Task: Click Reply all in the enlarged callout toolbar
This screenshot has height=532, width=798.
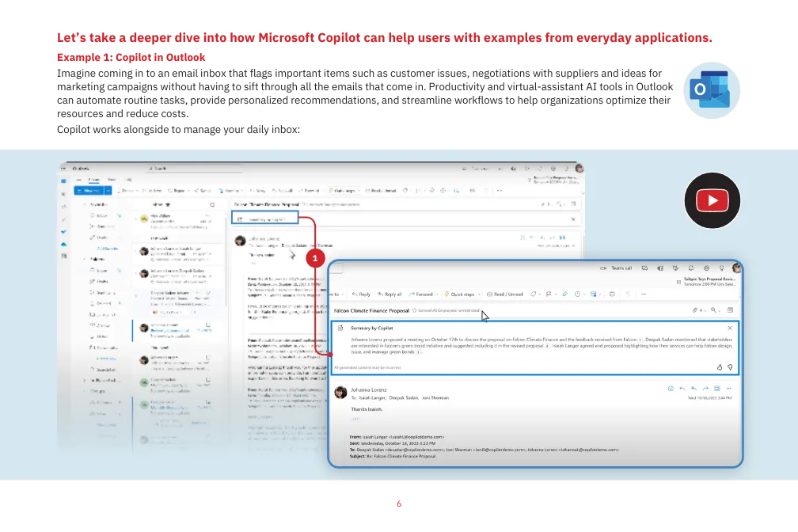Action: click(389, 294)
